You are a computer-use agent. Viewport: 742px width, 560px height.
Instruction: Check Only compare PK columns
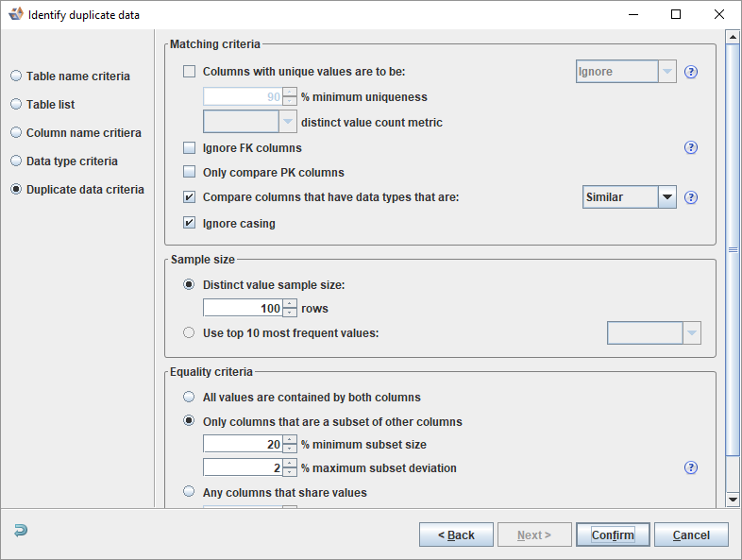click(190, 173)
